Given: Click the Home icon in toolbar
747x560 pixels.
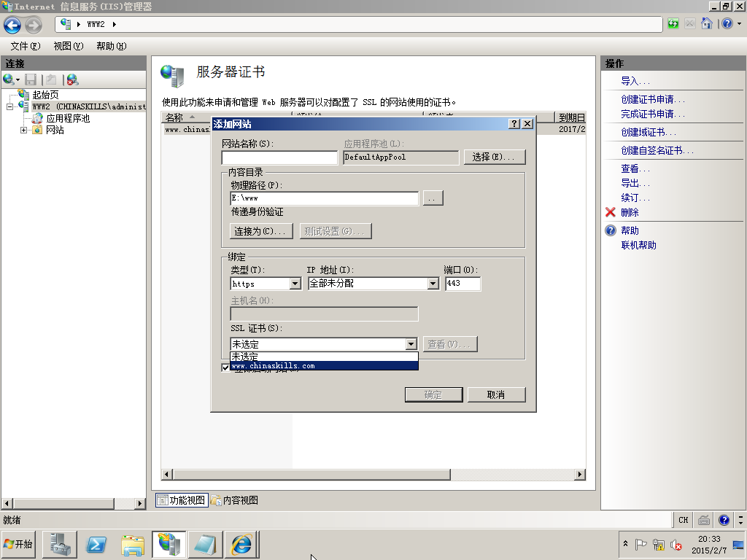Looking at the screenshot, I should click(706, 23).
